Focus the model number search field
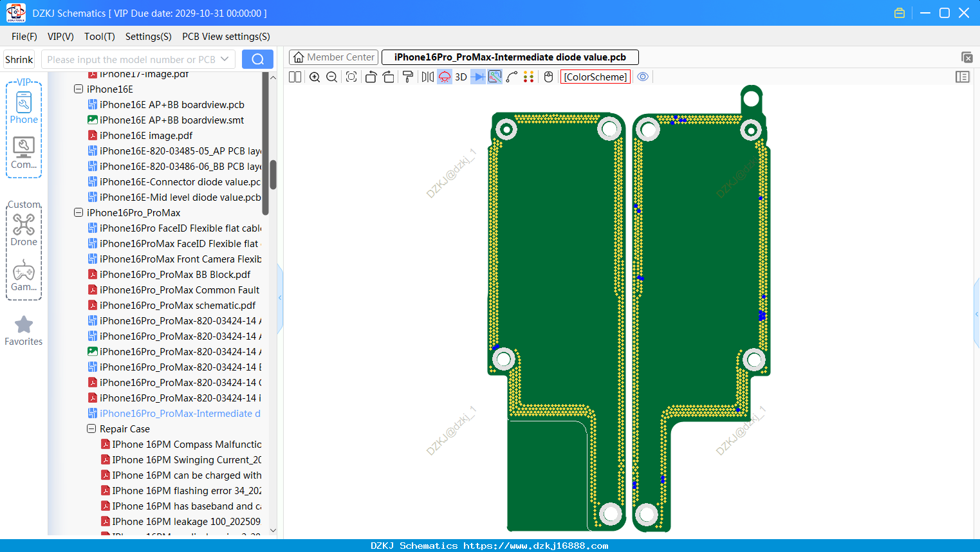 point(131,59)
